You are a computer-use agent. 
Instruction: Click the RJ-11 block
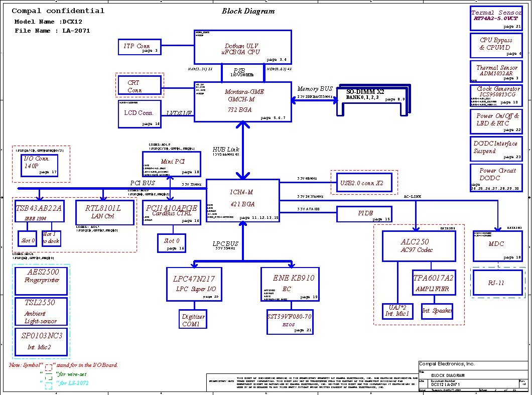click(x=497, y=283)
